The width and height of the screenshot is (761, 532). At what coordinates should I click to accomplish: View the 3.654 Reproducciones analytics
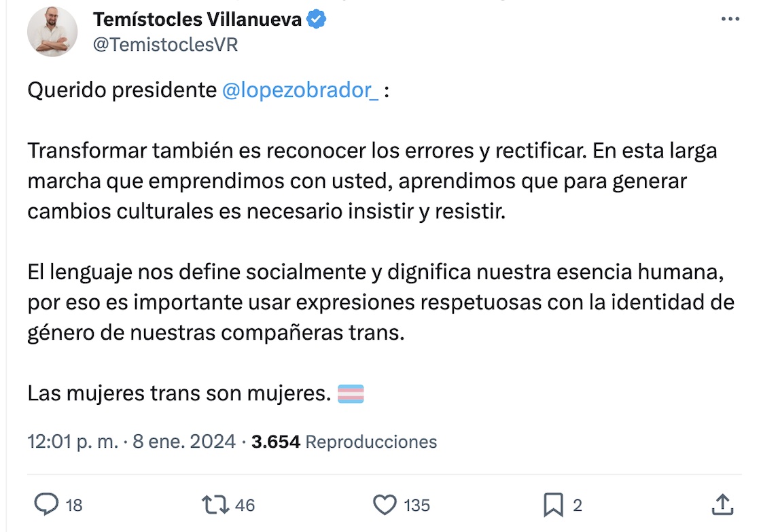pos(344,442)
